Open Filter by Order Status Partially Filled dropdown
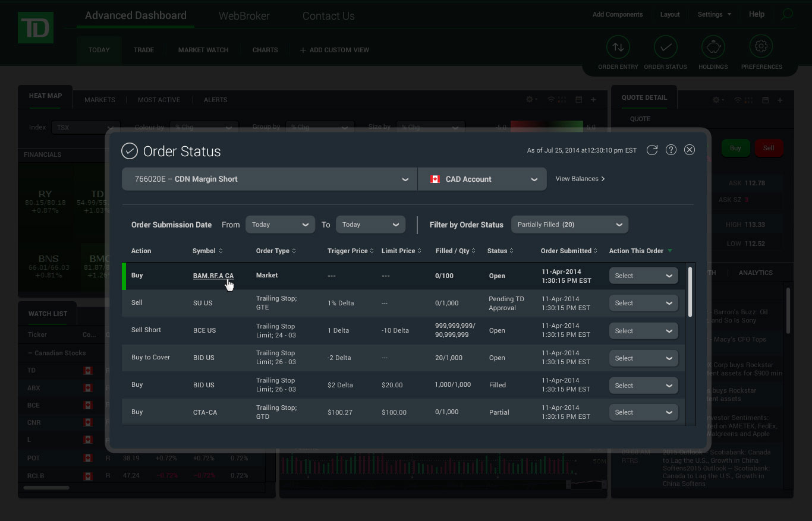Viewport: 812px width, 521px height. [x=569, y=225]
